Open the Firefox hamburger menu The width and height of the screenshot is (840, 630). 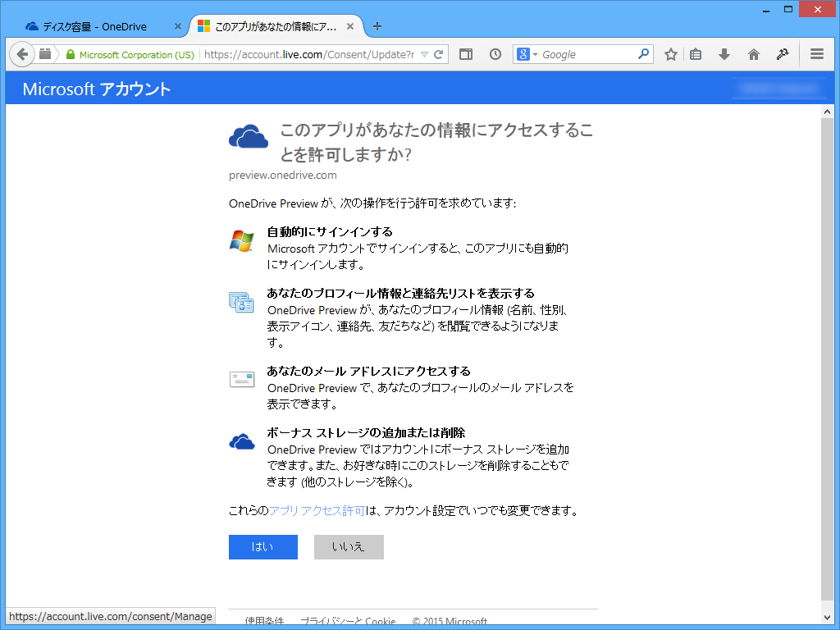[817, 53]
